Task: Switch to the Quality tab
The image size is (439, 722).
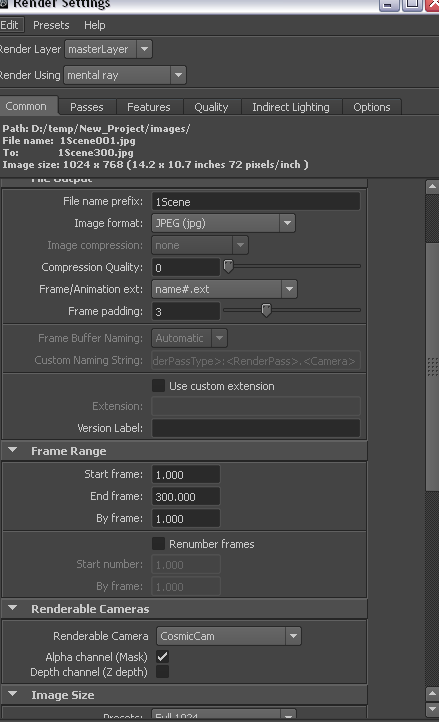Action: click(x=211, y=107)
